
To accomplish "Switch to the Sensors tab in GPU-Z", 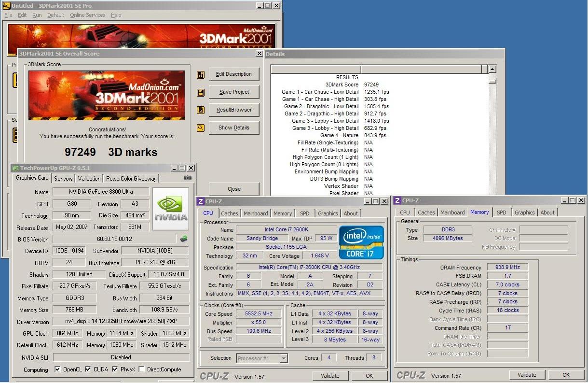I will 63,179.
